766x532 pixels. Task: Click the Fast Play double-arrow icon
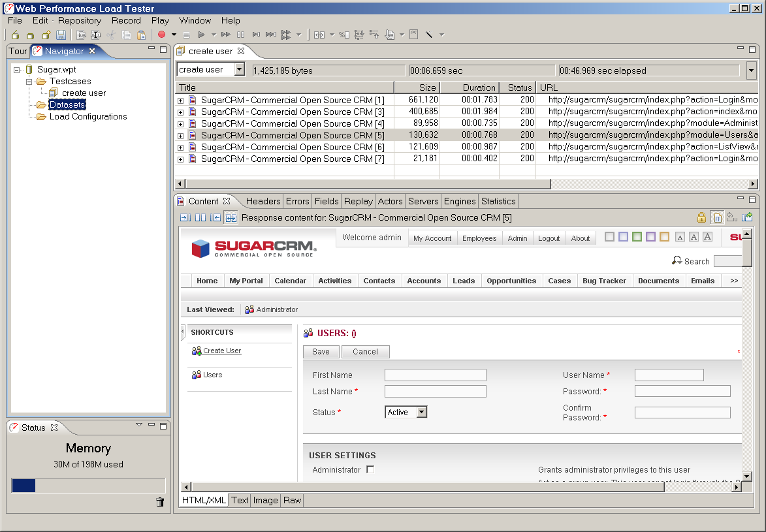(x=226, y=35)
